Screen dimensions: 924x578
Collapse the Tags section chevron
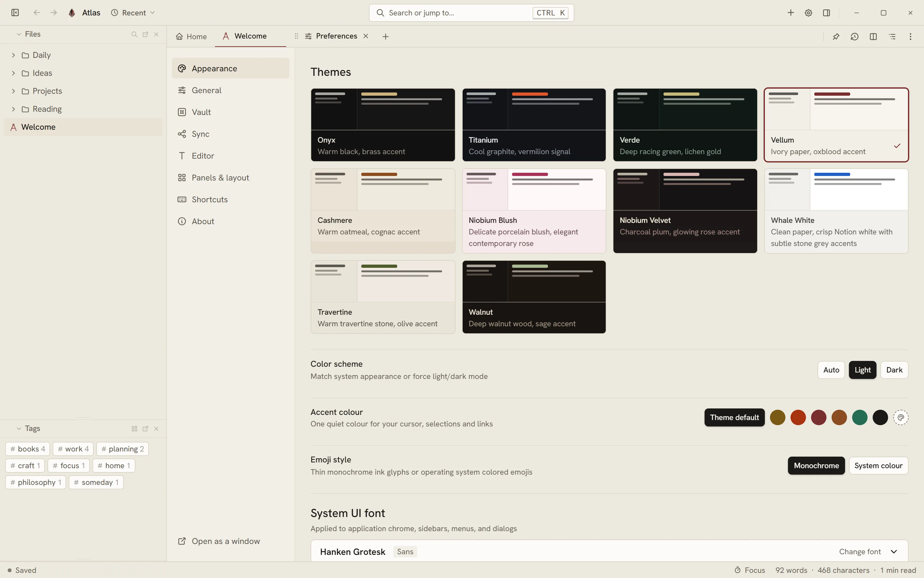point(19,429)
